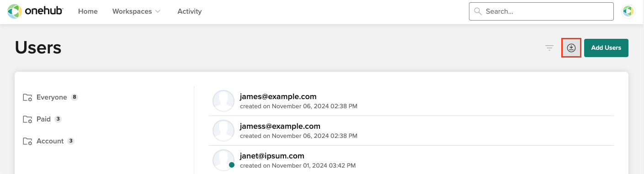This screenshot has width=644, height=174.
Task: Click the export users download icon
Action: pos(571,47)
